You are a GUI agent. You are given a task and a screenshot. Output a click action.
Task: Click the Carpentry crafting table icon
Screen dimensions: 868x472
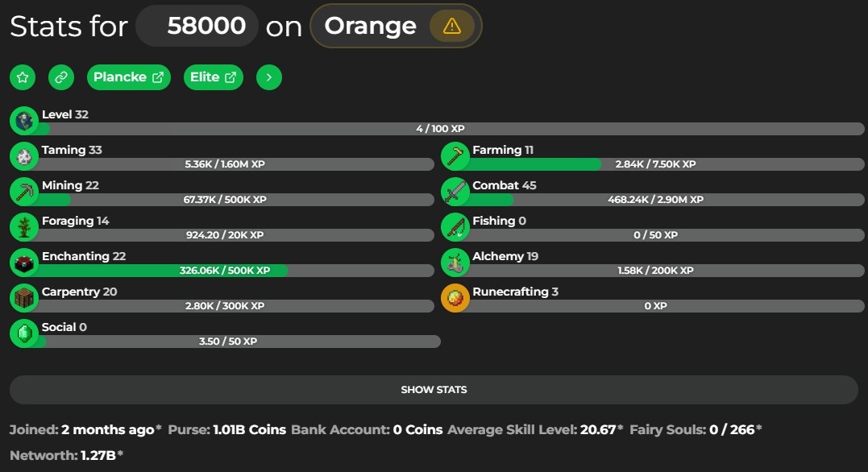[24, 298]
